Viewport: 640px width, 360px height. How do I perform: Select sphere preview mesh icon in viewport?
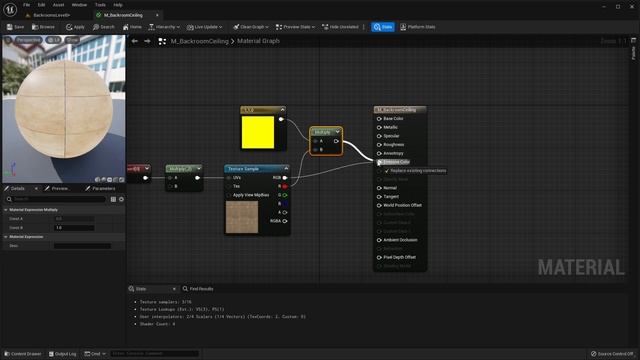click(x=103, y=180)
